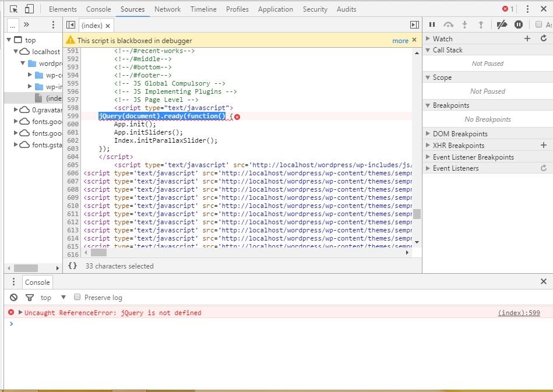Open the Network tab
Screen dimensions: 553x392
click(167, 9)
